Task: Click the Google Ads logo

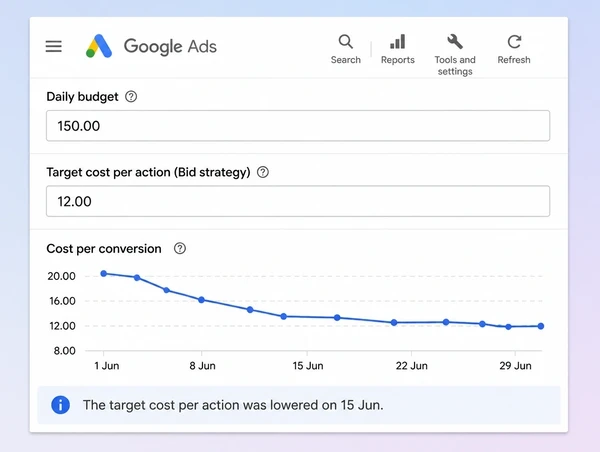Action: [x=99, y=46]
